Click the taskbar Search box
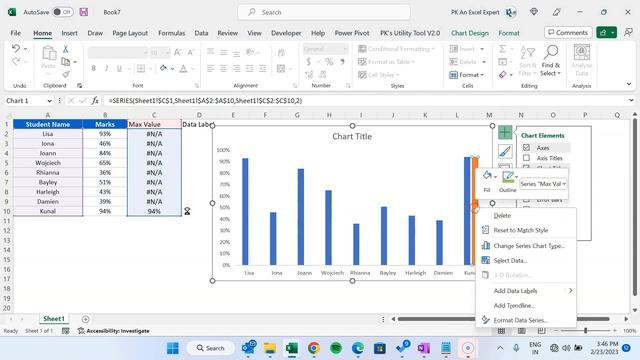 tap(211, 348)
